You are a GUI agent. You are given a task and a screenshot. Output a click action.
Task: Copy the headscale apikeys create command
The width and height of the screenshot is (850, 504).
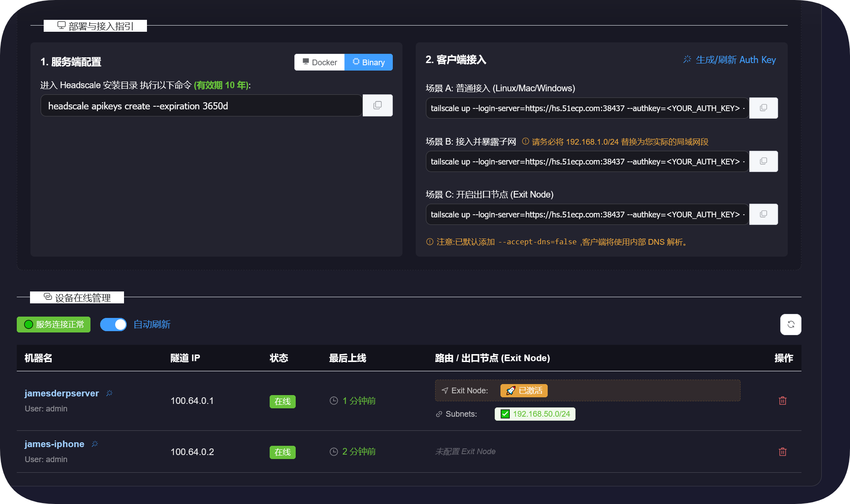[377, 105]
